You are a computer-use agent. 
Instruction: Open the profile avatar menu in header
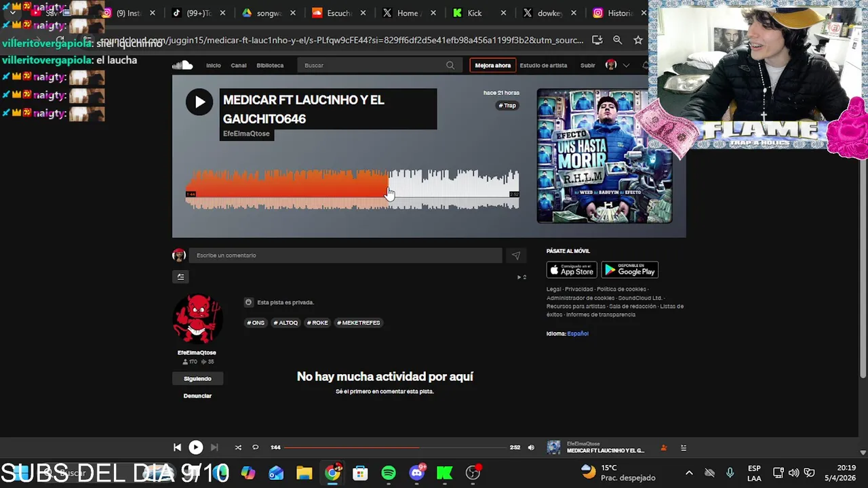[611, 65]
